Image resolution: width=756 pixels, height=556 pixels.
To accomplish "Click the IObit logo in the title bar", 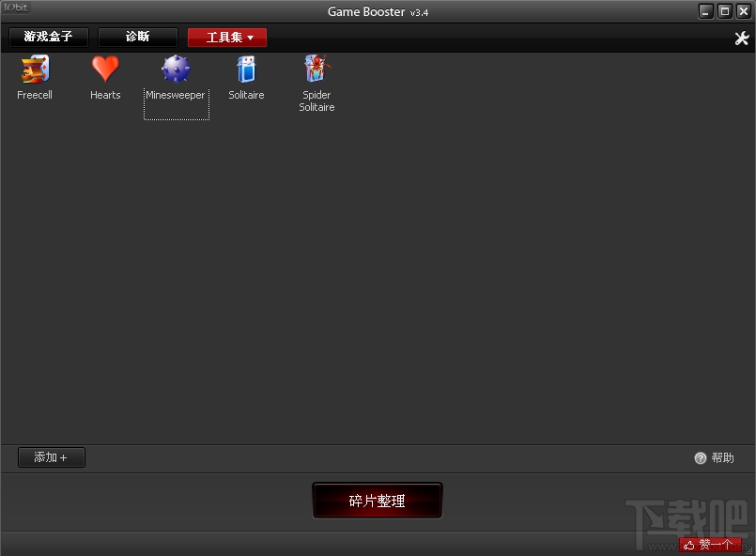I will 15,8.
